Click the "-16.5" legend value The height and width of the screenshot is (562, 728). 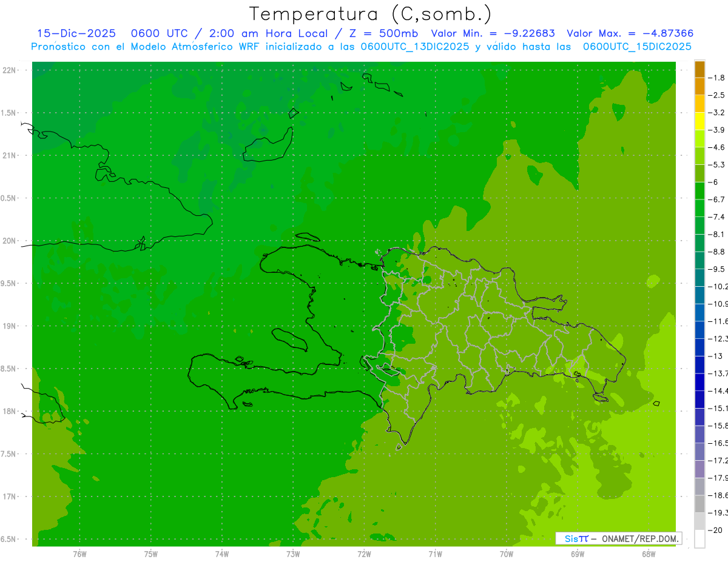718,443
